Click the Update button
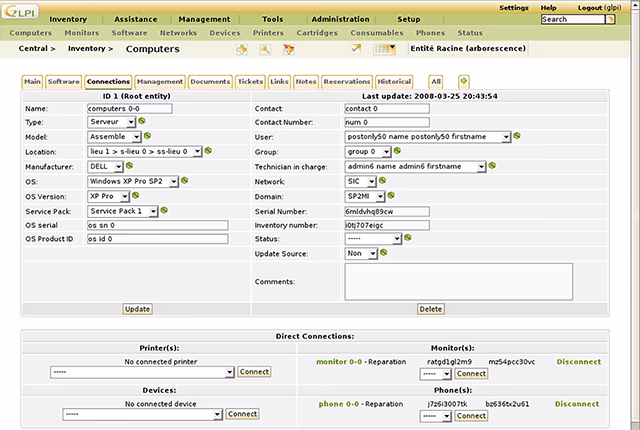The image size is (640, 430). 137,309
